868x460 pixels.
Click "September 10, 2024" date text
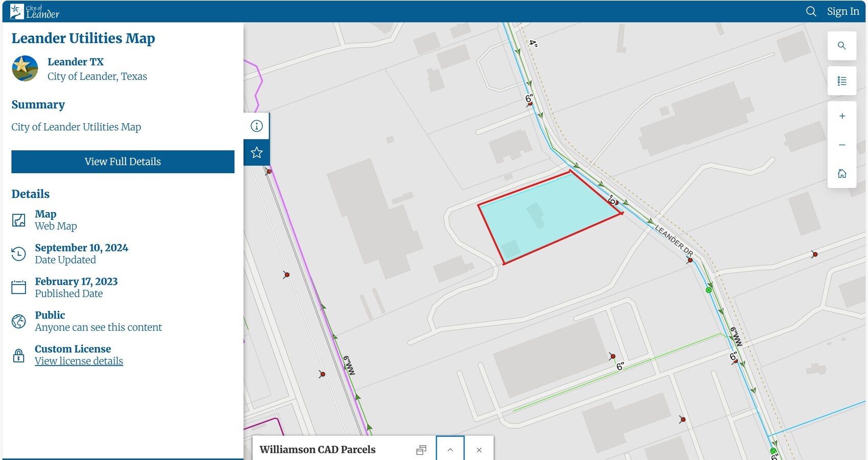[x=82, y=248]
